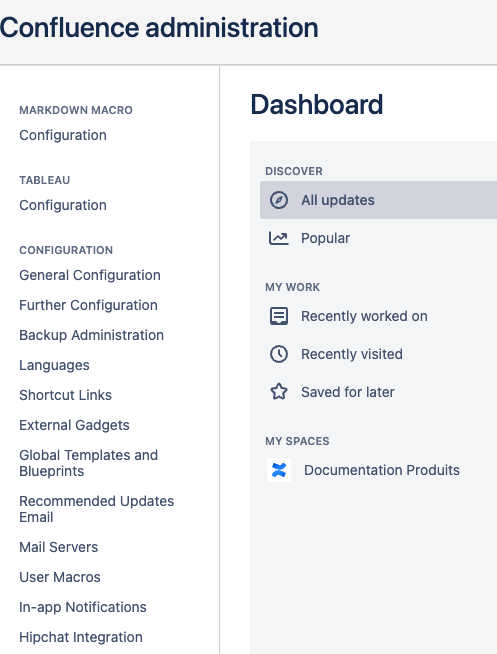This screenshot has height=654, width=497.
Task: Go to Further Configuration
Action: coord(88,305)
